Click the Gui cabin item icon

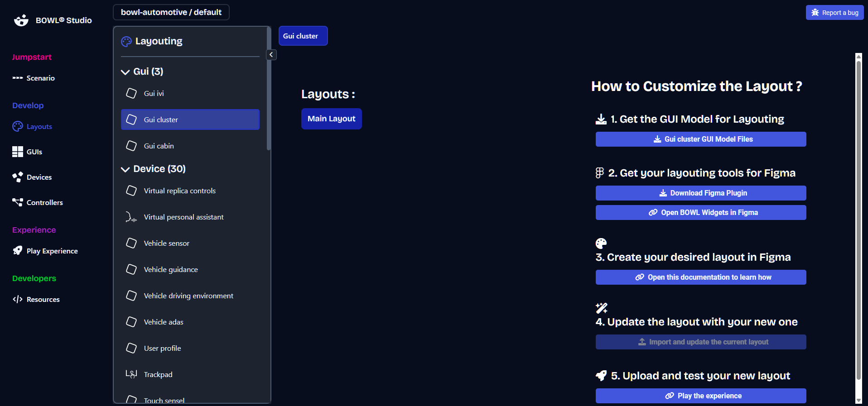click(x=131, y=146)
